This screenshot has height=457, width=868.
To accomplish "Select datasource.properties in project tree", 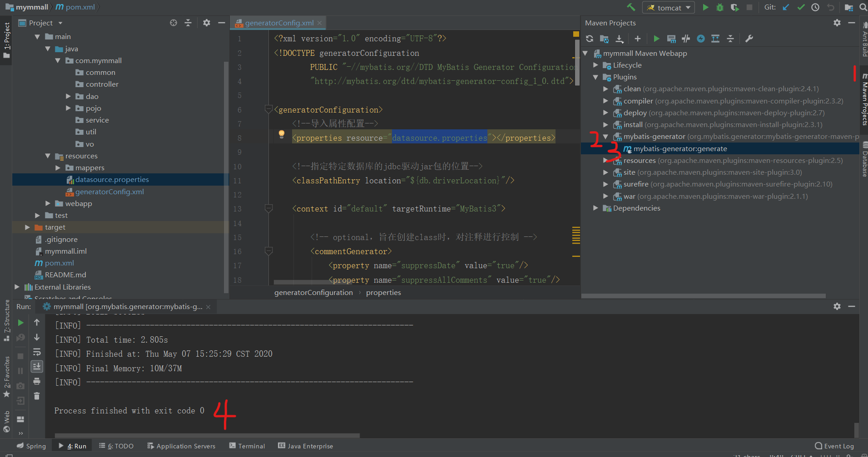I will coord(112,180).
